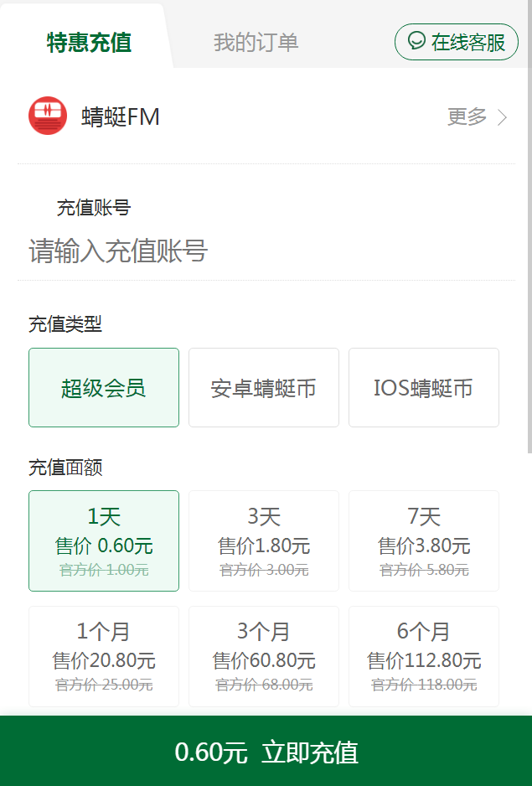
Task: Choose the 7天 3.80元 option
Action: coord(424,541)
